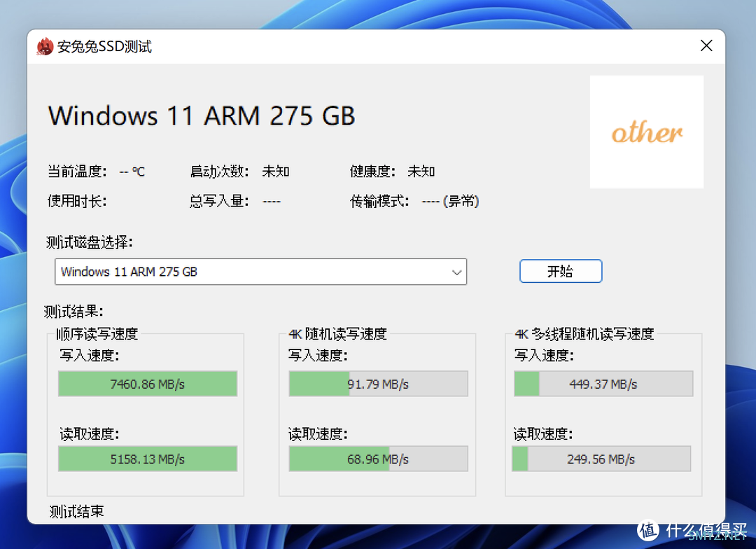Click the 健康度 label
Viewport: 756px width, 549px height.
pyautogui.click(x=372, y=172)
